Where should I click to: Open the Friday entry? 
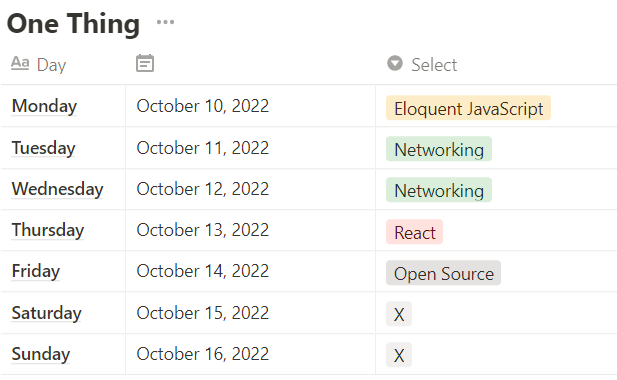click(x=36, y=271)
